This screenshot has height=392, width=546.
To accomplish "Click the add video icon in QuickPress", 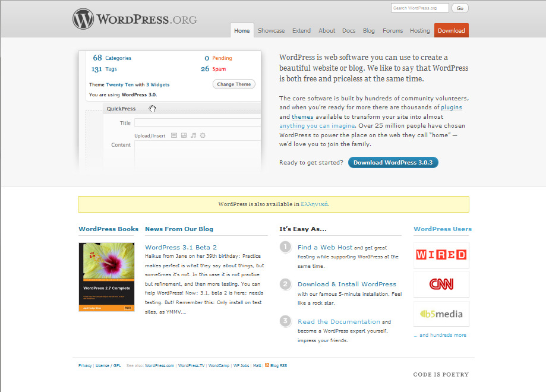I will click(x=184, y=135).
